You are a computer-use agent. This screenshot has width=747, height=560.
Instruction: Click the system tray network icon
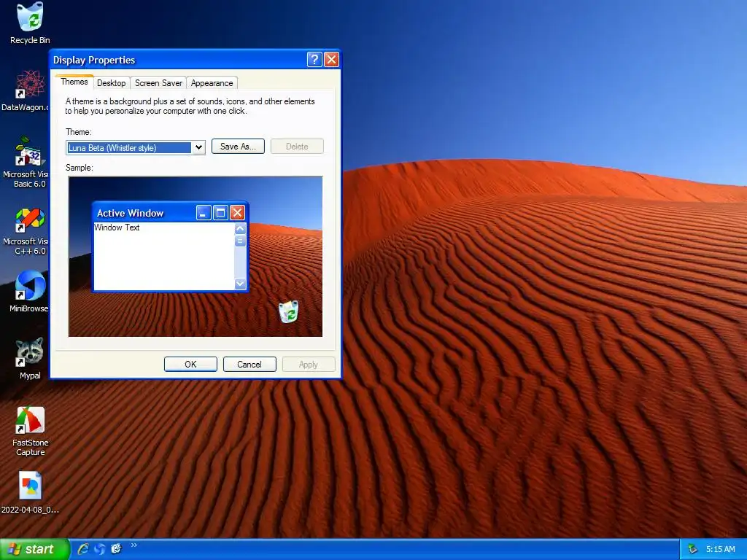click(x=693, y=549)
